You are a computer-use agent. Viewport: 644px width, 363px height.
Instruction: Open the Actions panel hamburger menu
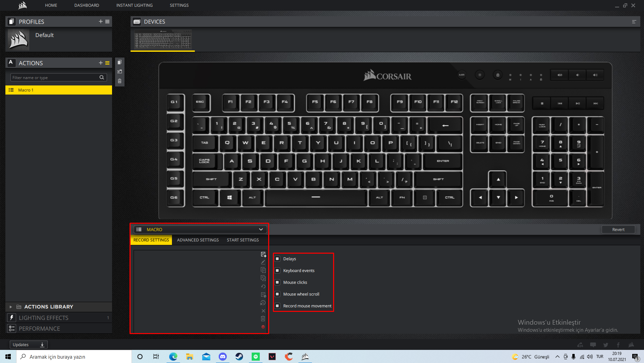pos(107,63)
